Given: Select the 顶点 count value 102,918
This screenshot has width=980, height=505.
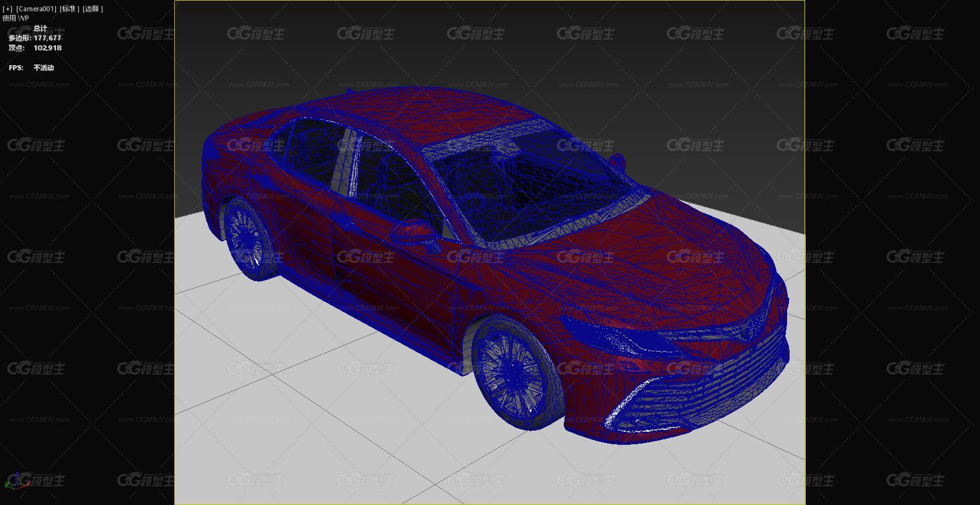Looking at the screenshot, I should (48, 48).
